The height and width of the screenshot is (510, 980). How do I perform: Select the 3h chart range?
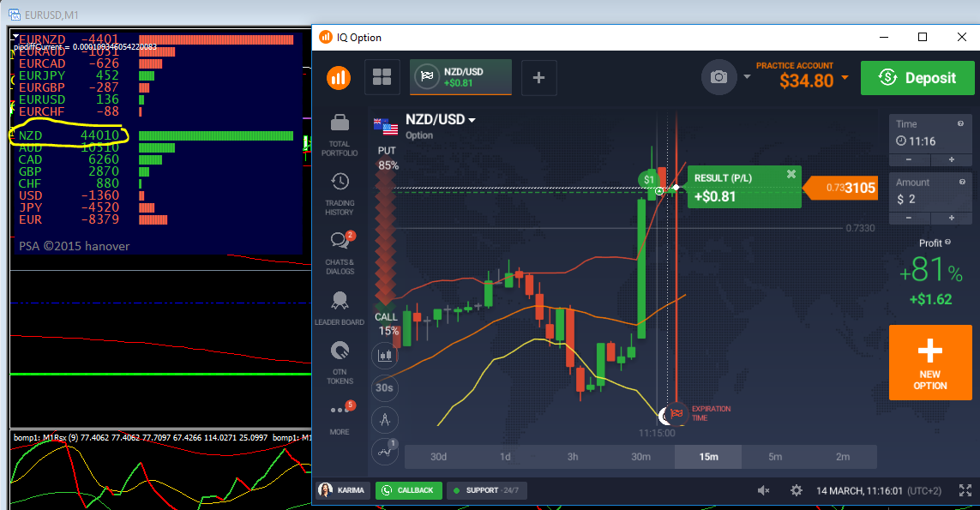pyautogui.click(x=573, y=457)
